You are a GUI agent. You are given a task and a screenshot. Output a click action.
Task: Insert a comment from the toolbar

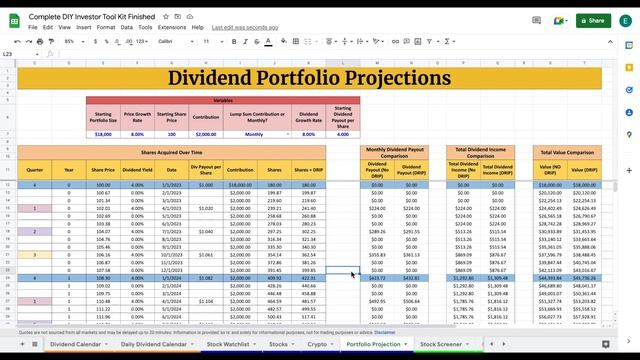407,42
